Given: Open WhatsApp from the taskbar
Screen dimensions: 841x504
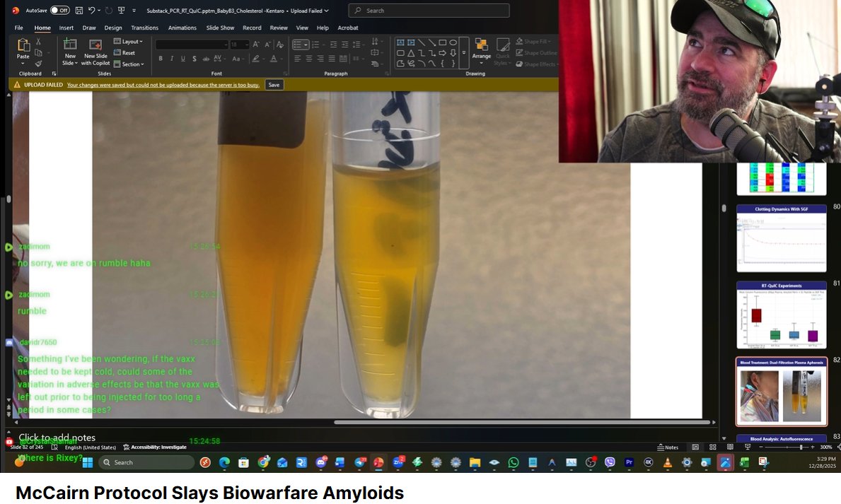Looking at the screenshot, I should [514, 463].
